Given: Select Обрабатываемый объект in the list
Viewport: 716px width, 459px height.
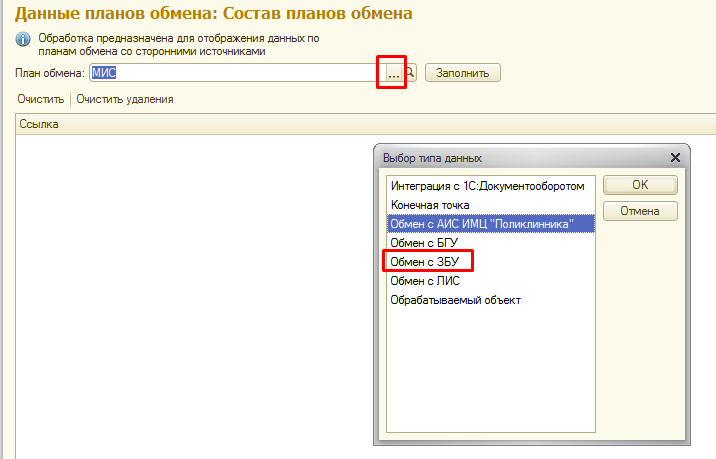Looking at the screenshot, I should coord(455,299).
